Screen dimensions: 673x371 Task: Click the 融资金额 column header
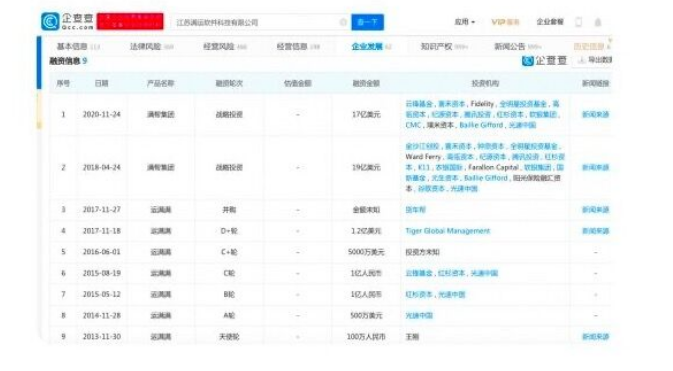point(366,83)
